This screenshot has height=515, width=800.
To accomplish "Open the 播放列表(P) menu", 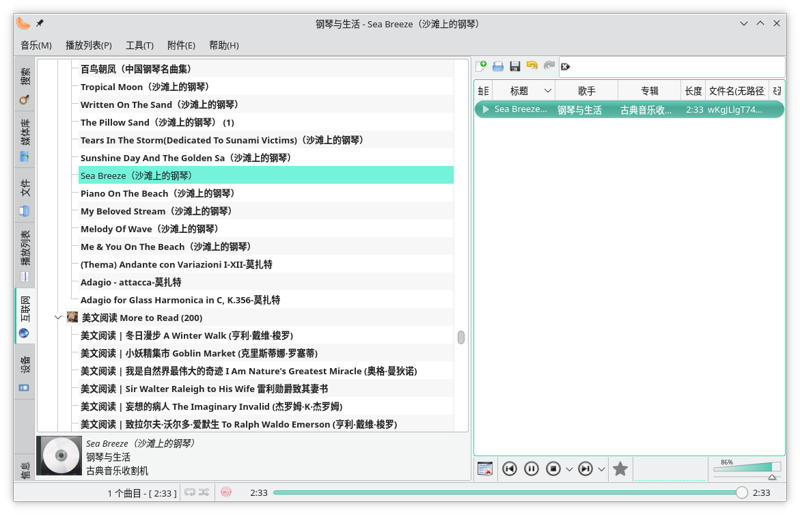I will coord(89,45).
